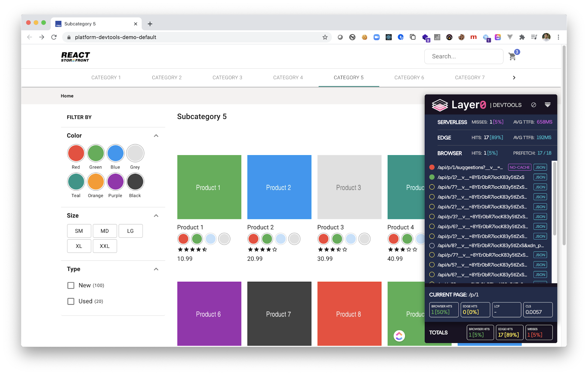Open the ClickUp extension in toolbar

pos(498,37)
